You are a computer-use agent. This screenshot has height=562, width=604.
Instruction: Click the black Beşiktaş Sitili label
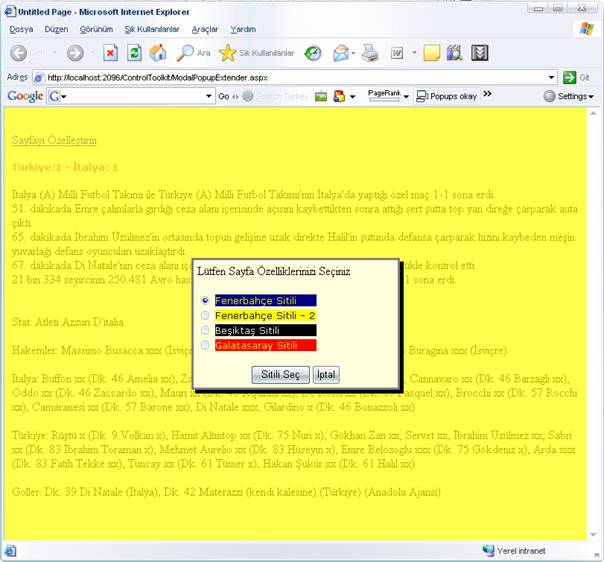266,330
